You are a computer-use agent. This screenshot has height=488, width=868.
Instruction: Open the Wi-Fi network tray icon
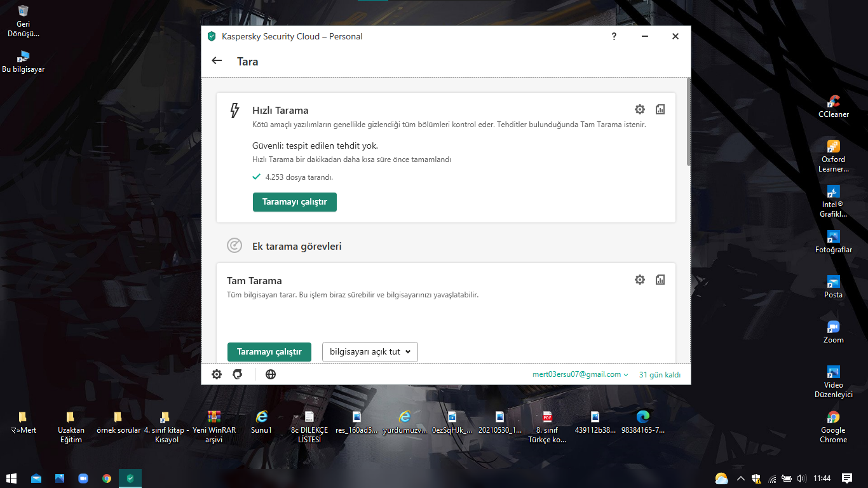772,478
